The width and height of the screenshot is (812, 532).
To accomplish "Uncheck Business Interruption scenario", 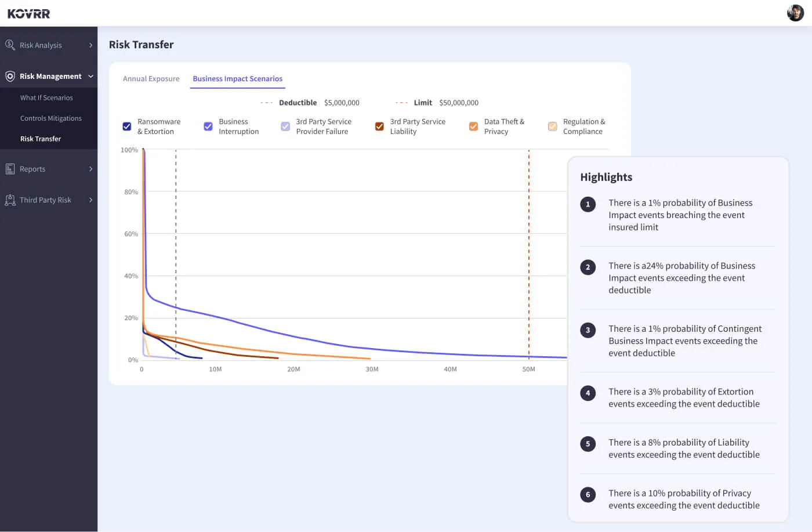I will tap(208, 126).
